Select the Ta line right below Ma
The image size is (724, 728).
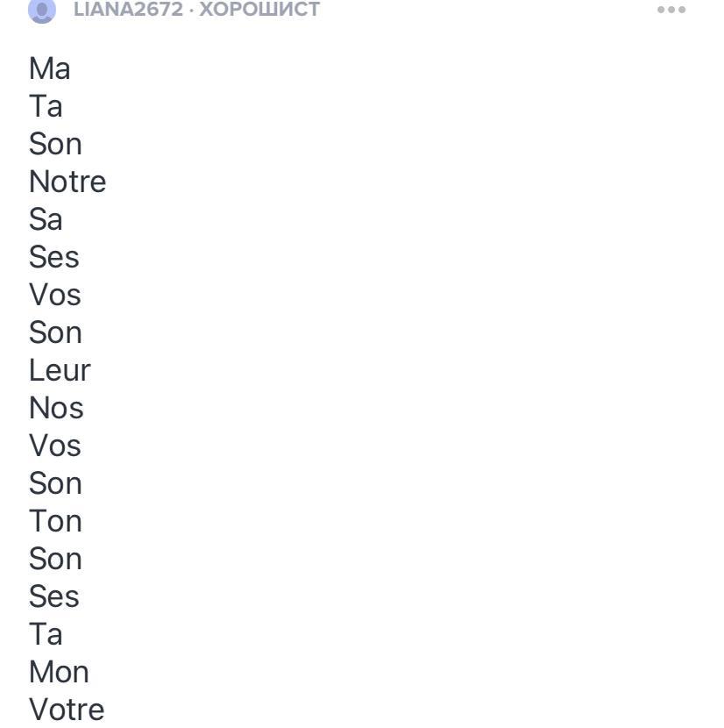pos(46,106)
